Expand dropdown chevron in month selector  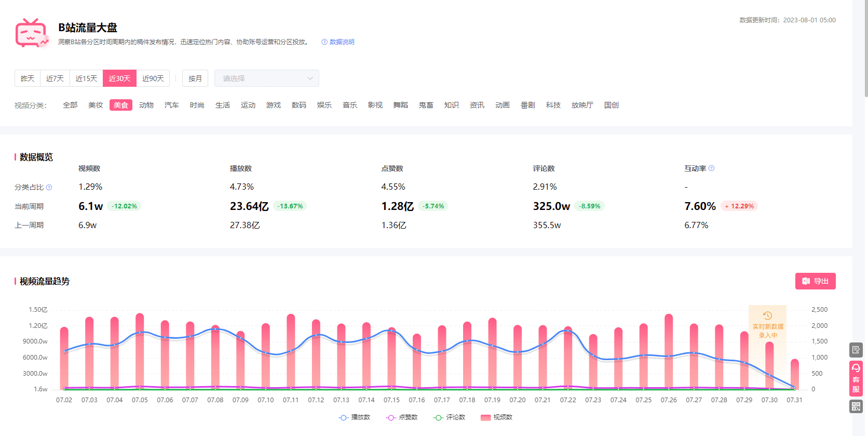pos(310,78)
